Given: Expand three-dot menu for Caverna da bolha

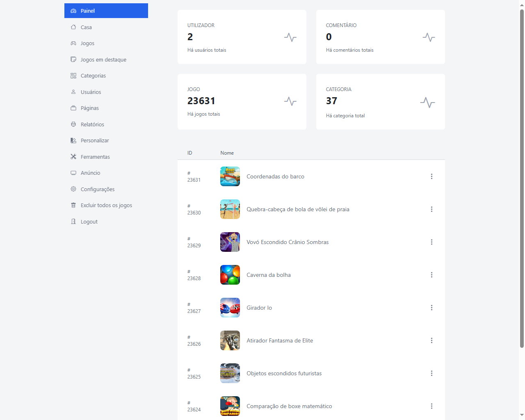Looking at the screenshot, I should coord(431,275).
